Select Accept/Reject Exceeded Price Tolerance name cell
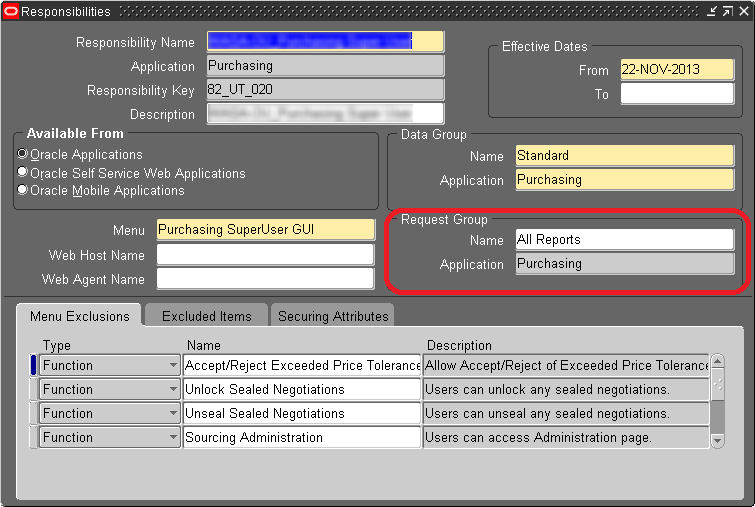Image resolution: width=755 pixels, height=507 pixels. (x=302, y=365)
